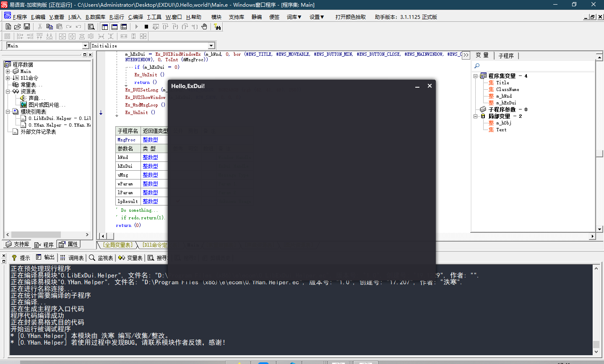Click the question-mark binoculars help icon

[217, 26]
